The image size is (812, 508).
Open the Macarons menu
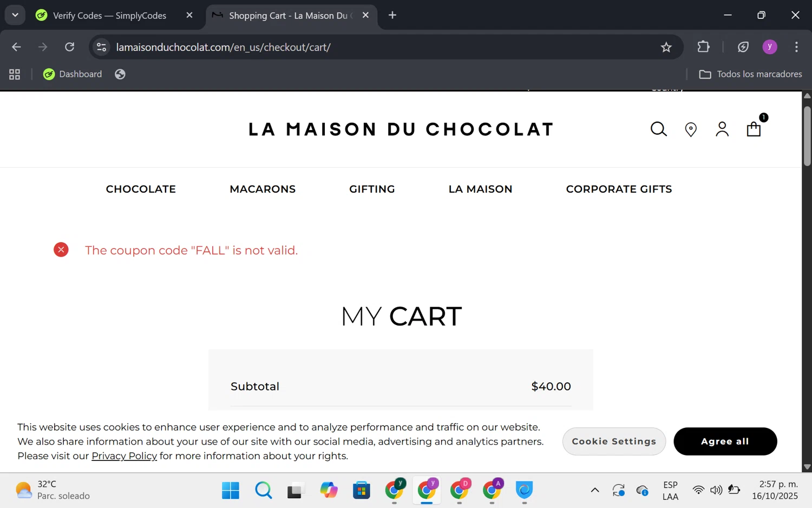(x=263, y=189)
